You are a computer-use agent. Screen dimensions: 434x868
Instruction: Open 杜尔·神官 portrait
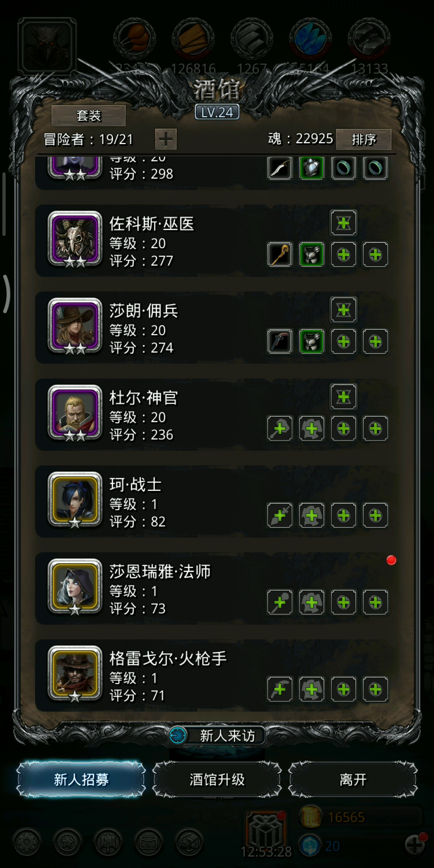tap(75, 413)
